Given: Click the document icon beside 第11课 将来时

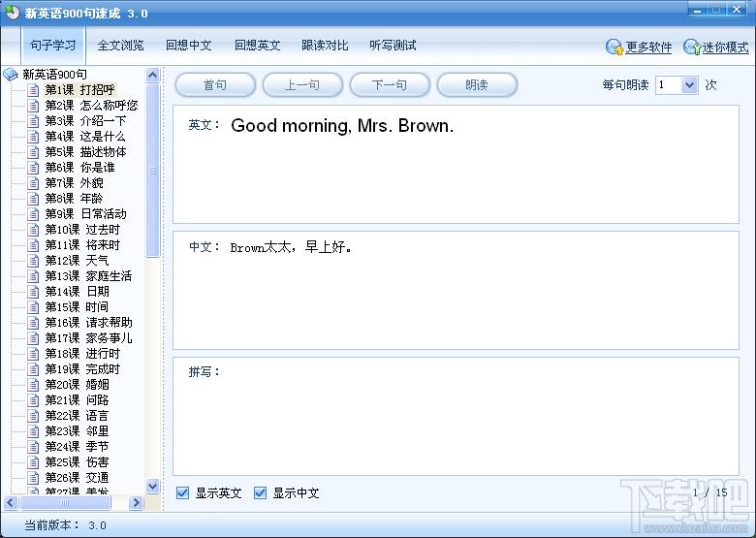Looking at the screenshot, I should 33,245.
